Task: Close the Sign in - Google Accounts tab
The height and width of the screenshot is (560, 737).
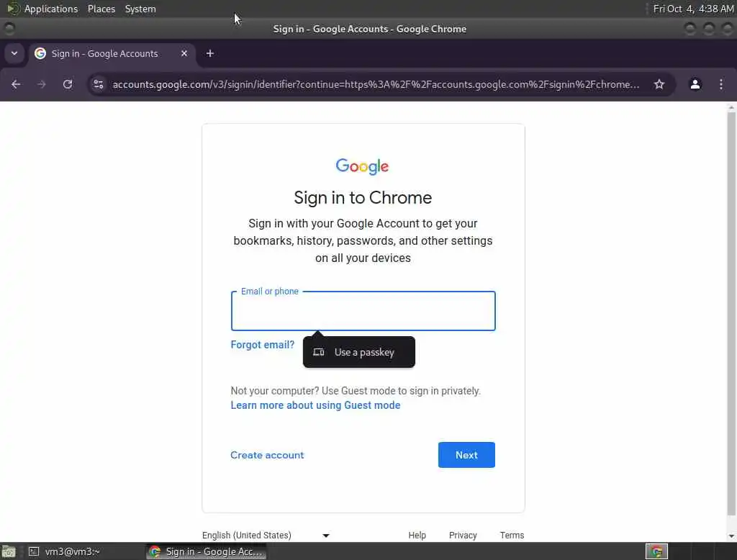Action: click(184, 53)
